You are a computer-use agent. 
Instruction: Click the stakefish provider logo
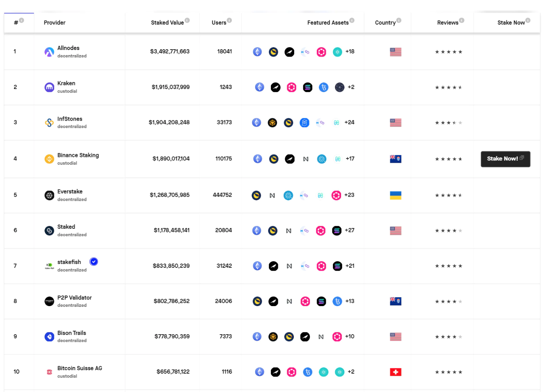click(49, 266)
